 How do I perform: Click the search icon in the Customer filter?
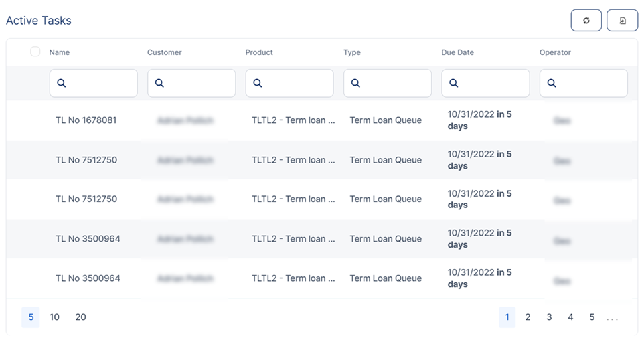[159, 84]
